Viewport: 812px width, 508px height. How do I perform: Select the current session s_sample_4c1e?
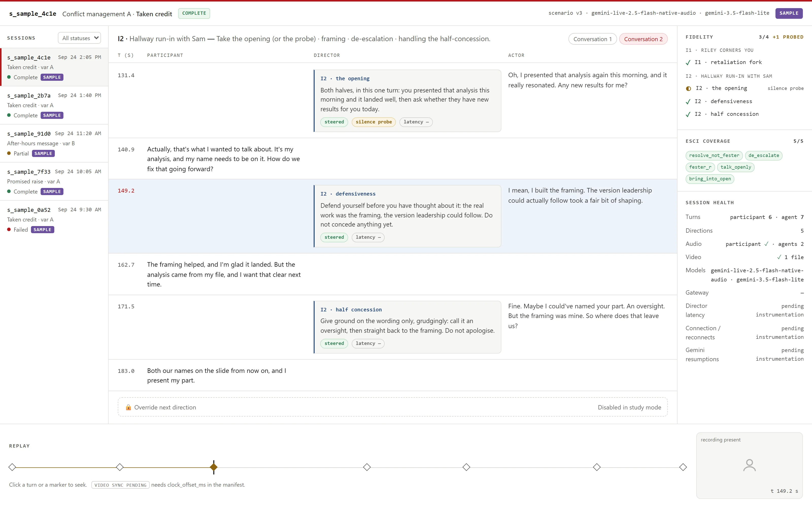click(x=54, y=67)
